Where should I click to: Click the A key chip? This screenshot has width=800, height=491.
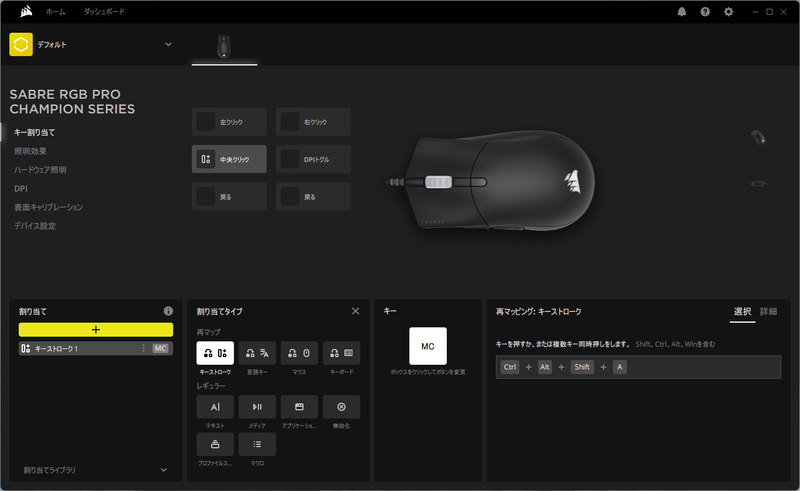click(619, 367)
